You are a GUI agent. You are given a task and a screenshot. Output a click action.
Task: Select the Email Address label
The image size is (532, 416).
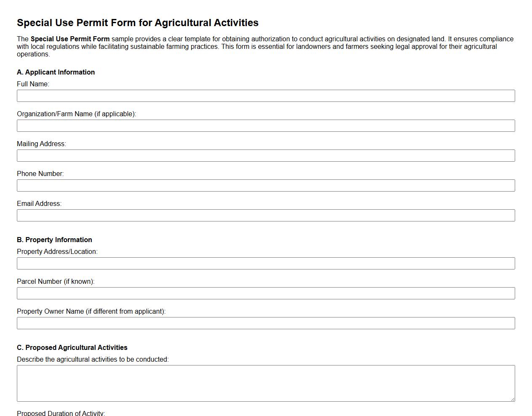click(39, 203)
